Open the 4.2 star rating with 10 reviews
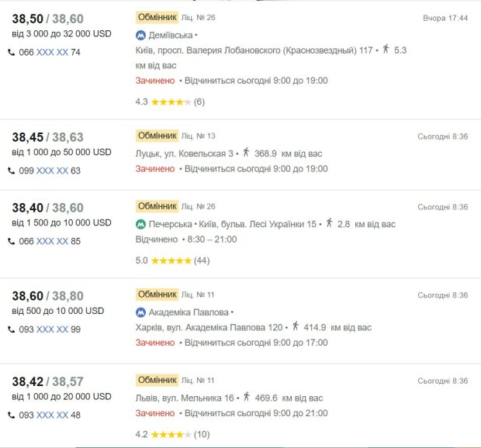 (172, 435)
